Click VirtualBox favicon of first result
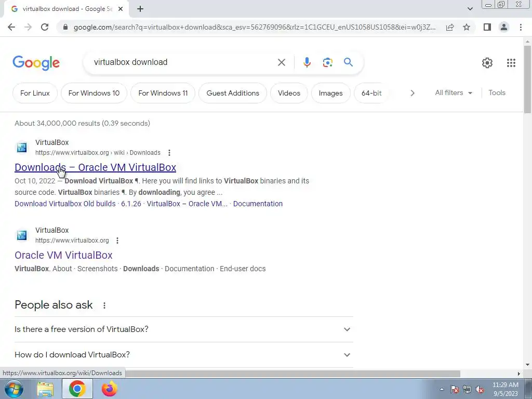This screenshot has width=532, height=399. (22, 148)
